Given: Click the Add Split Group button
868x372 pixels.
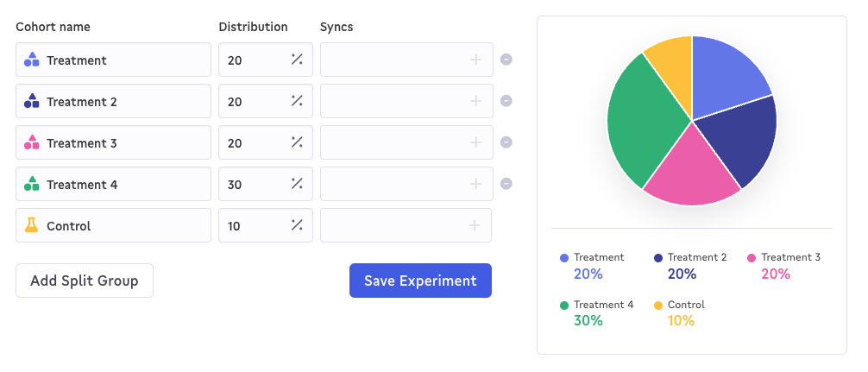Looking at the screenshot, I should (x=85, y=281).
